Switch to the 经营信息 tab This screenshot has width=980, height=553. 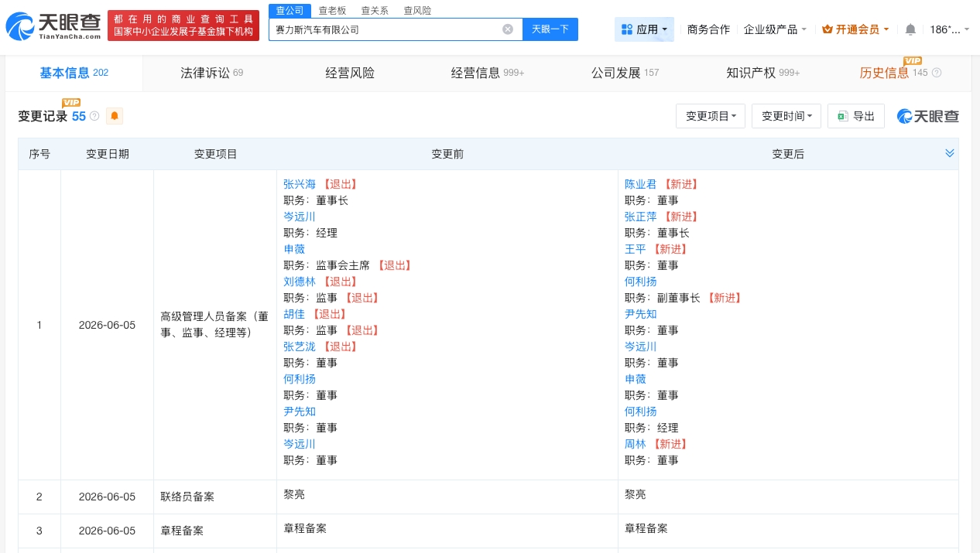click(488, 73)
